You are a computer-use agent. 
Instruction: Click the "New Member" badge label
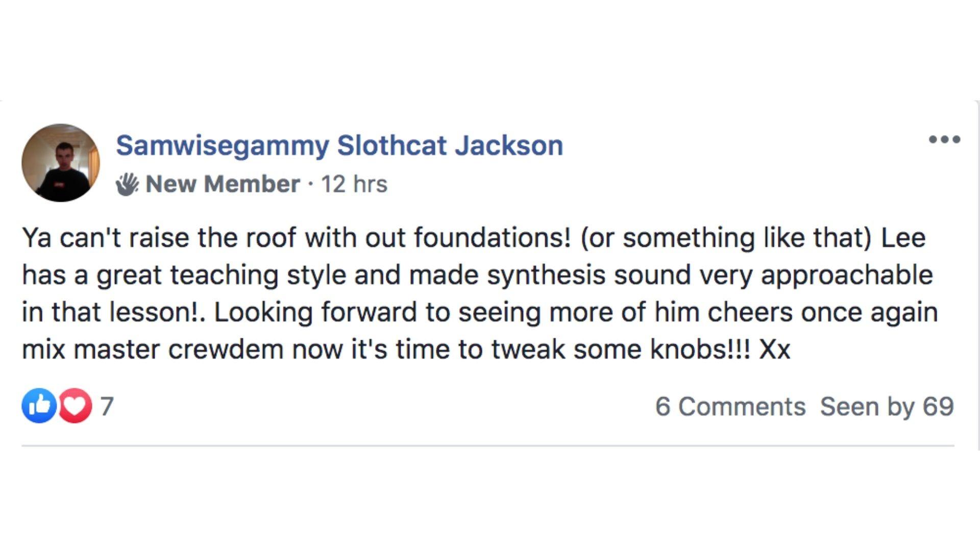[223, 184]
